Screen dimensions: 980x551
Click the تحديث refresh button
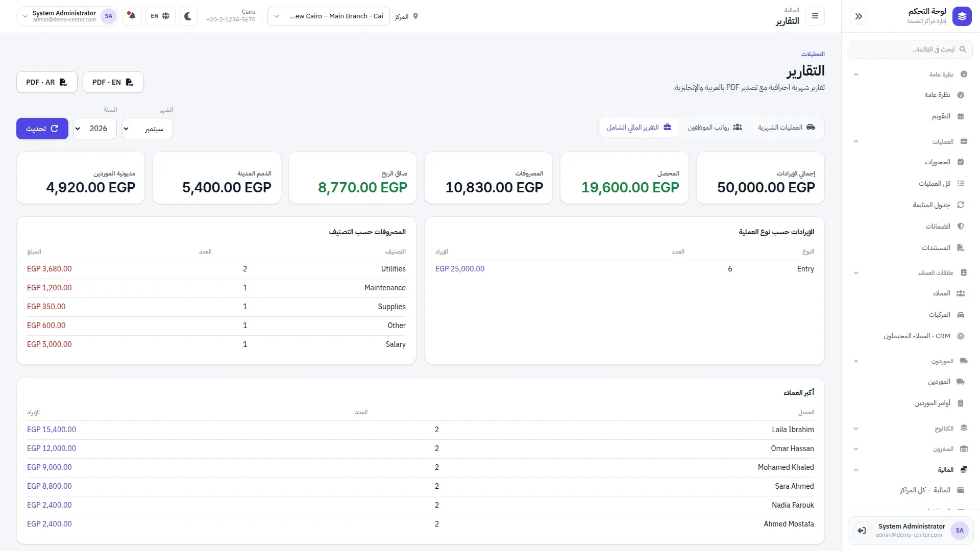coord(42,129)
